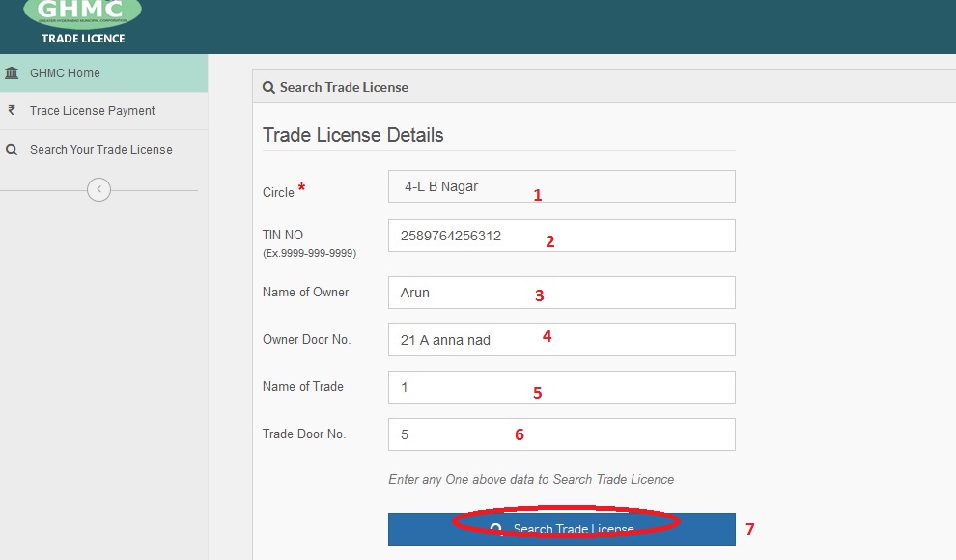Viewport: 956px width, 560px height.
Task: Click the GHMC logo in header
Action: 82,12
